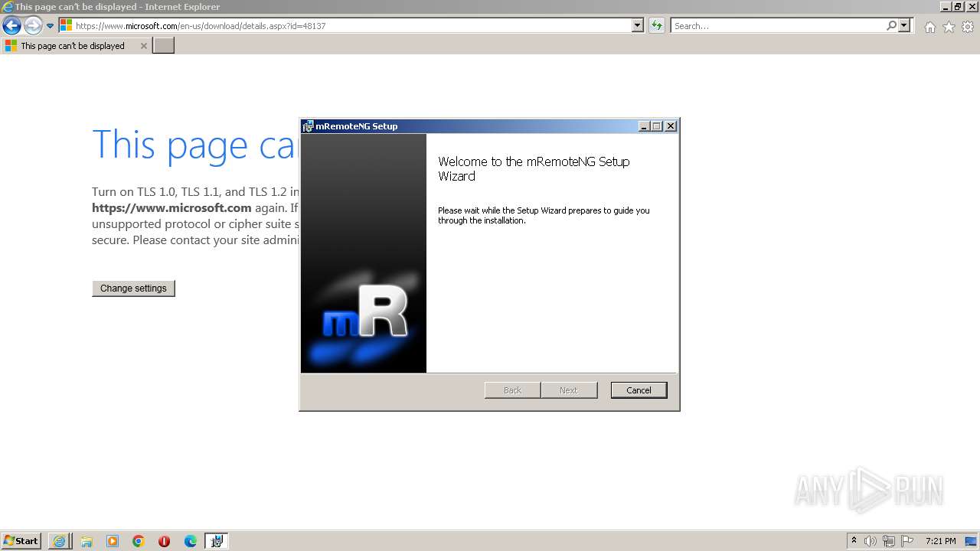Screen dimensions: 980x551
Task: Open Microsoft Edge from the taskbar
Action: point(190,541)
